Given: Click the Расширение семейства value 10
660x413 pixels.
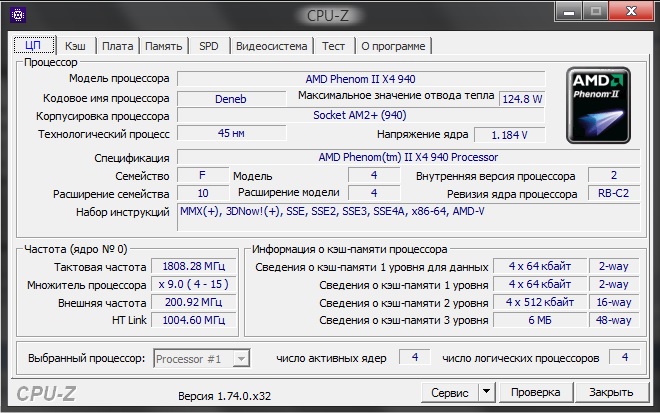Looking at the screenshot, I should pos(202,193).
